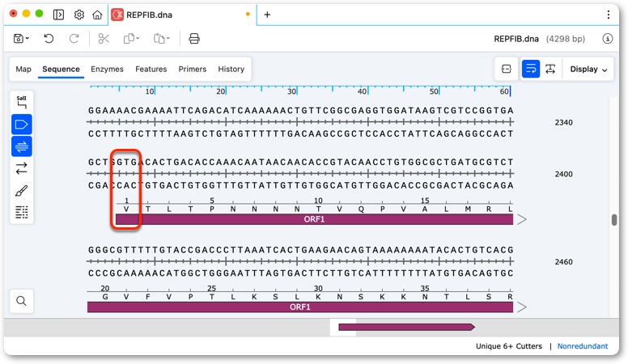Screen dimensions: 628x364
Task: Toggle SalI enzyme sites display
Action: (x=22, y=102)
